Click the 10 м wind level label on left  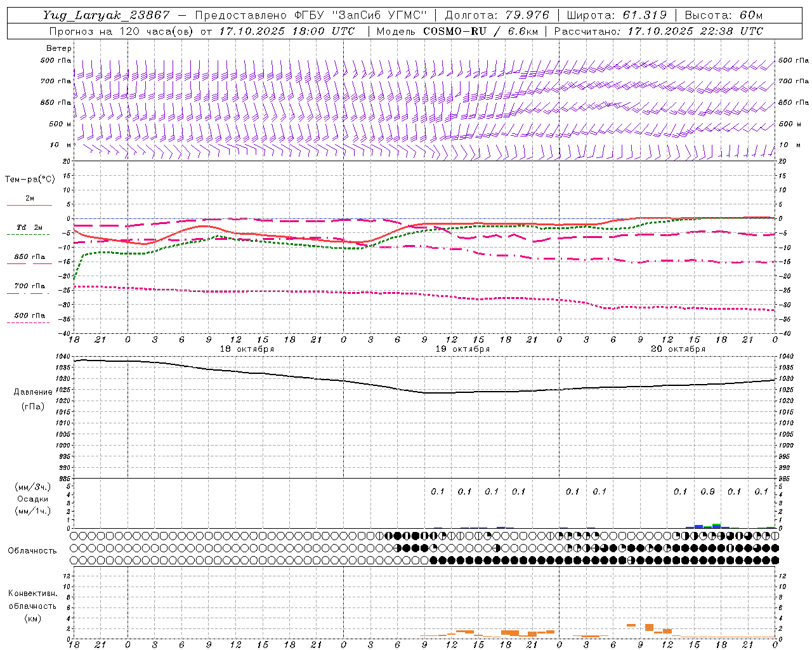click(x=60, y=145)
